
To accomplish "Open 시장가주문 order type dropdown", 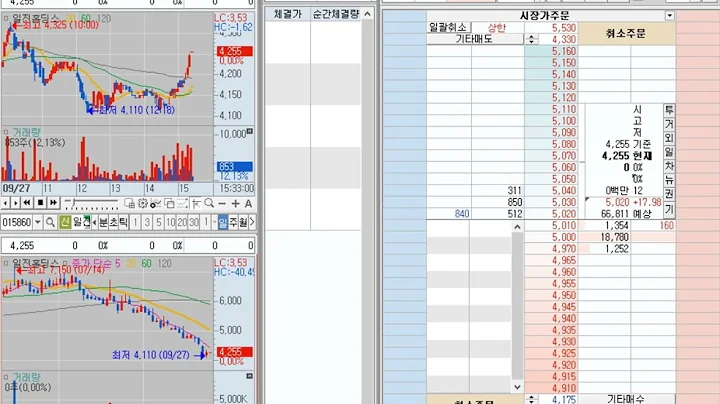I will [x=669, y=16].
